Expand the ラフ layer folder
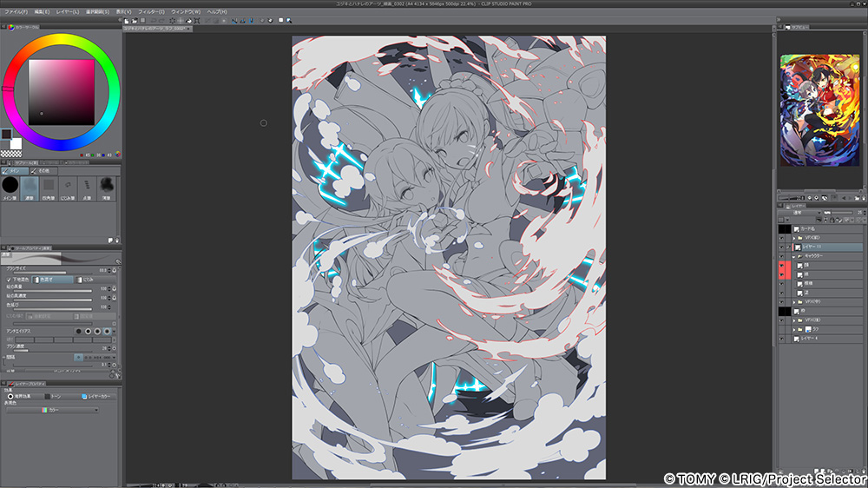Screen dimensions: 868x488 click(794, 330)
